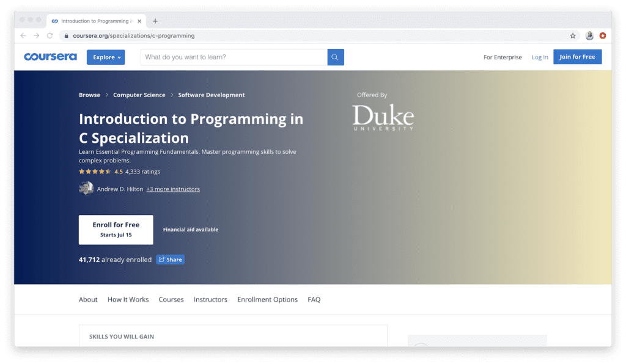Open the Software Development breadcrumb
The image size is (626, 364).
tap(211, 95)
